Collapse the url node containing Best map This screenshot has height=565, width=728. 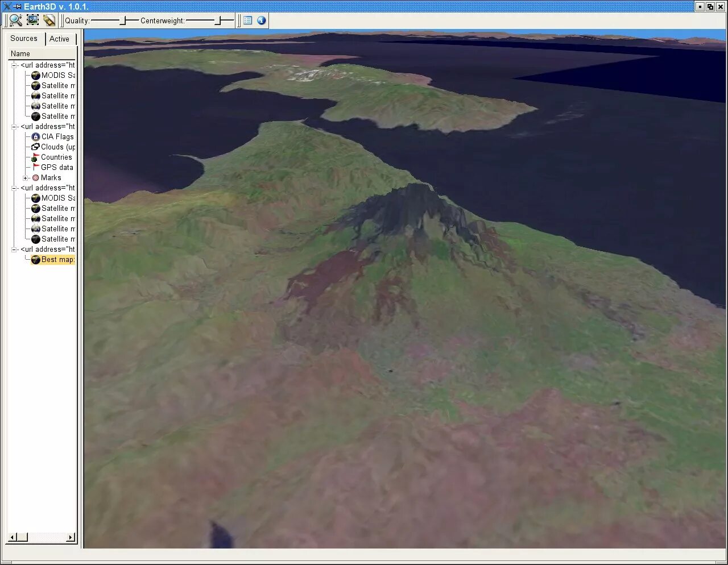pos(14,250)
